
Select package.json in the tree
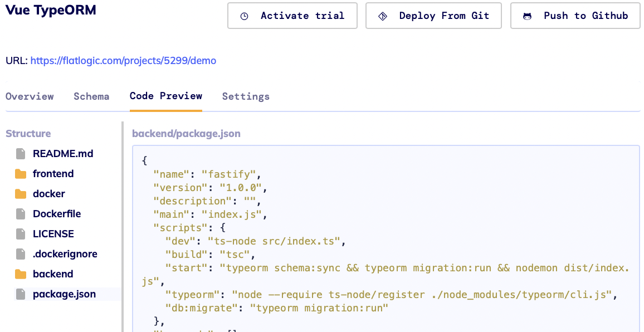pyautogui.click(x=65, y=294)
